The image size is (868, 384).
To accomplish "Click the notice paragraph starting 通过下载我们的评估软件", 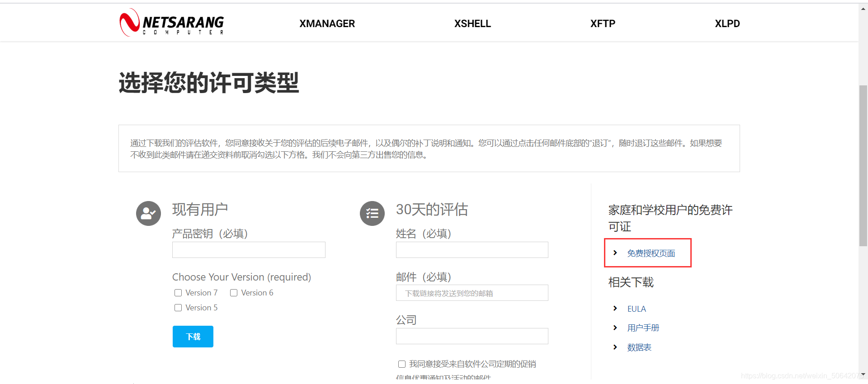I will pyautogui.click(x=426, y=149).
